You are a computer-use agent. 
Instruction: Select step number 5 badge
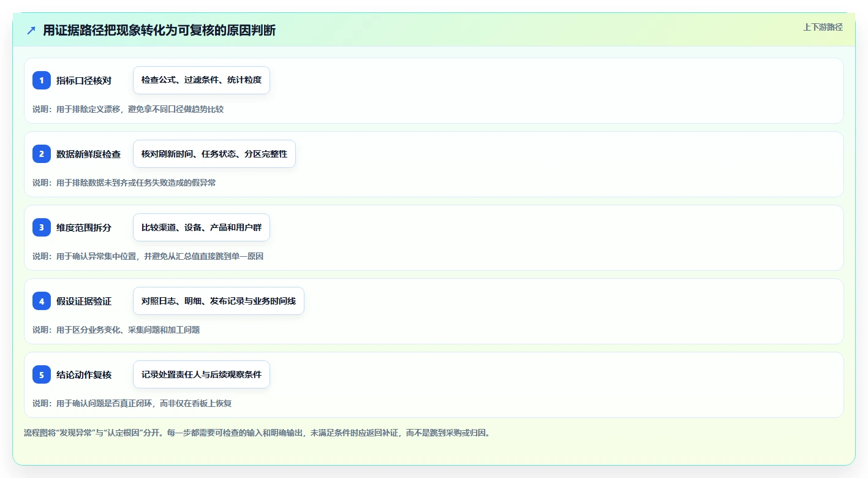[42, 374]
